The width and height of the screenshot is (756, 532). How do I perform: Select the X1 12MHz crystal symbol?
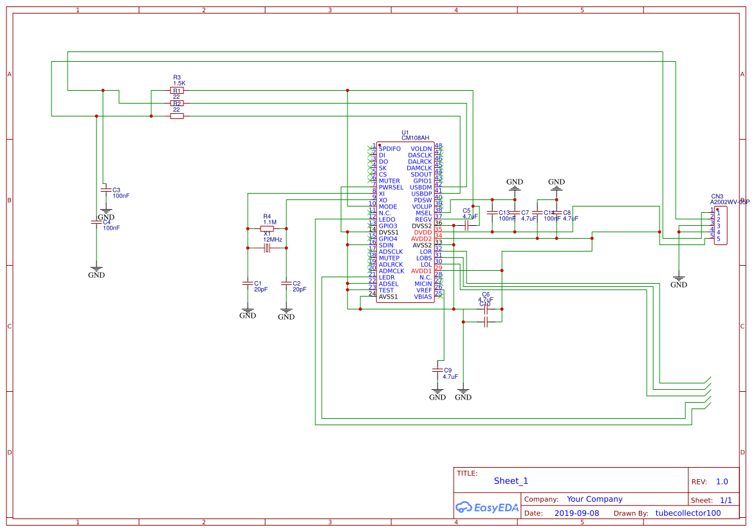click(267, 248)
